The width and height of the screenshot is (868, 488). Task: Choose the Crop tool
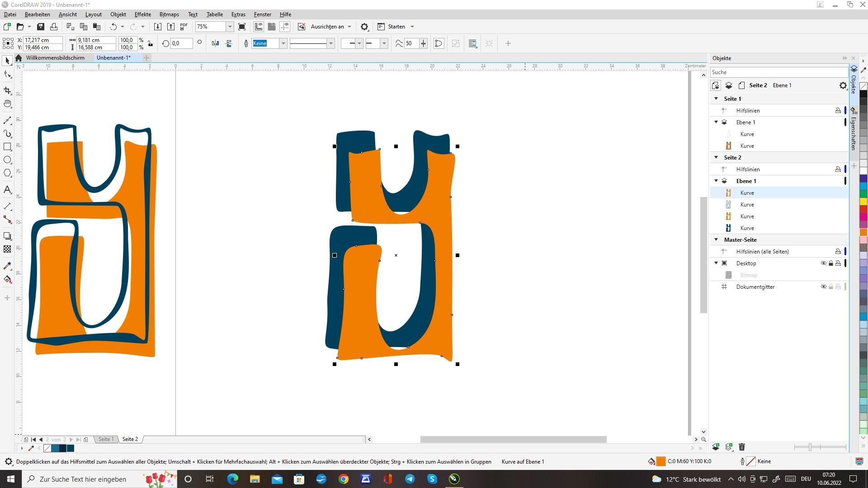pyautogui.click(x=7, y=90)
